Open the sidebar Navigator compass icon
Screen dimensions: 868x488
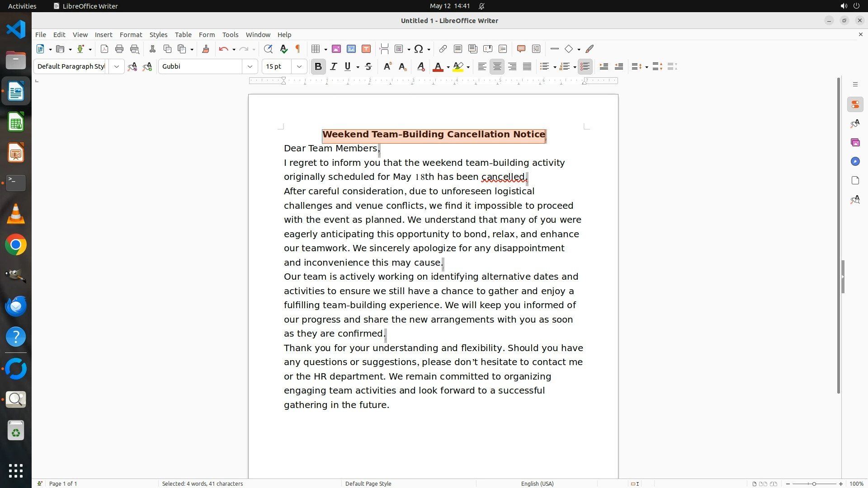click(855, 162)
